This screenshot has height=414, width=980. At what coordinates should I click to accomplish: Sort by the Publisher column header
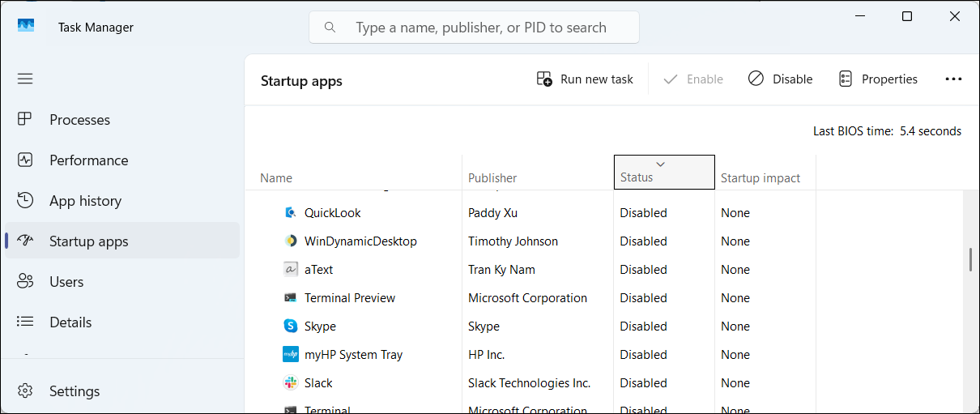[538, 172]
